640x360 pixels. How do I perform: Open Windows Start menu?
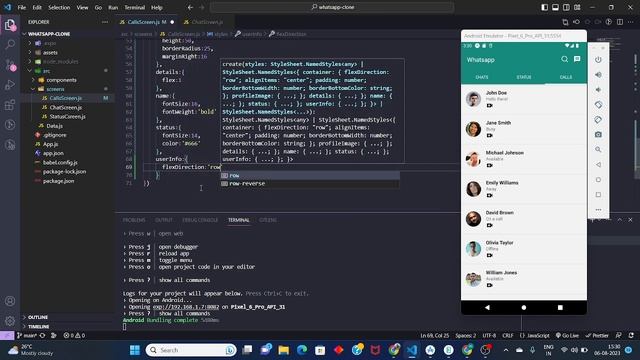pos(135,350)
